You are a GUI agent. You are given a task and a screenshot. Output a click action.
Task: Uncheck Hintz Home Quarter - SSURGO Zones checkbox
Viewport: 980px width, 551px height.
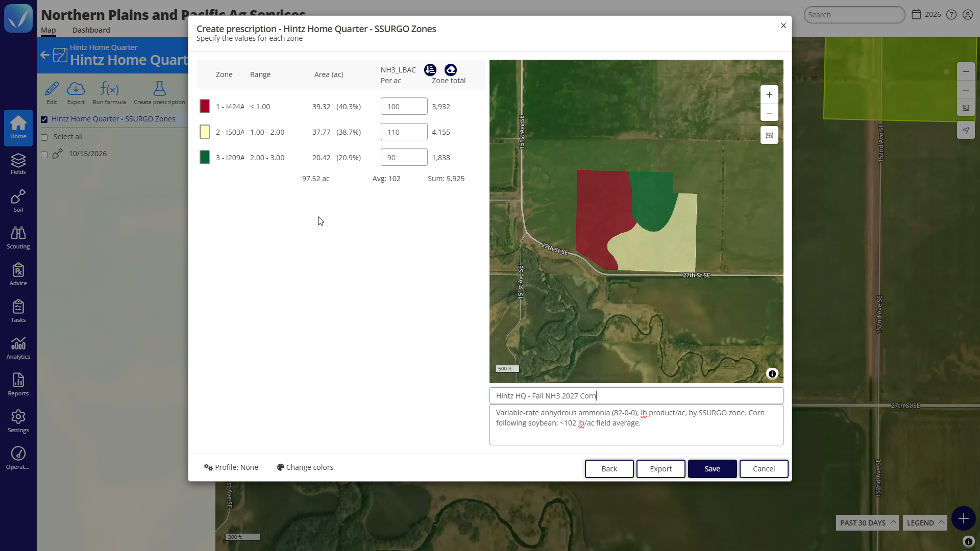click(x=44, y=119)
